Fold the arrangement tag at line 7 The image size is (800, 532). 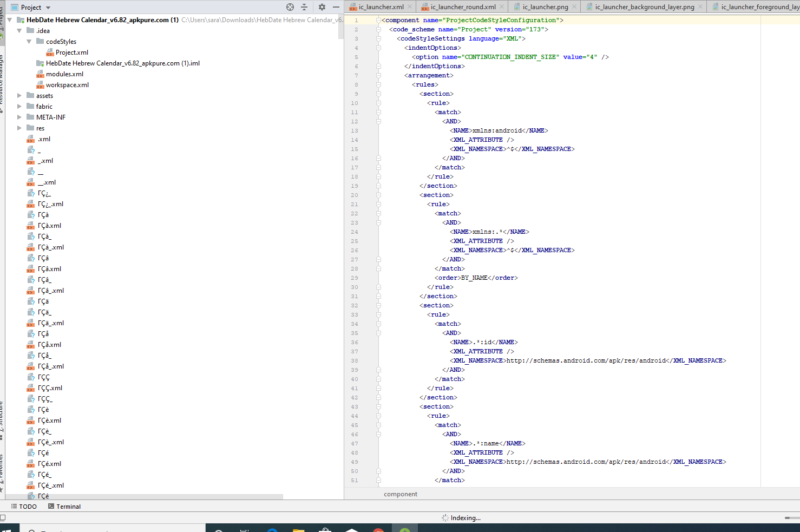click(x=378, y=75)
